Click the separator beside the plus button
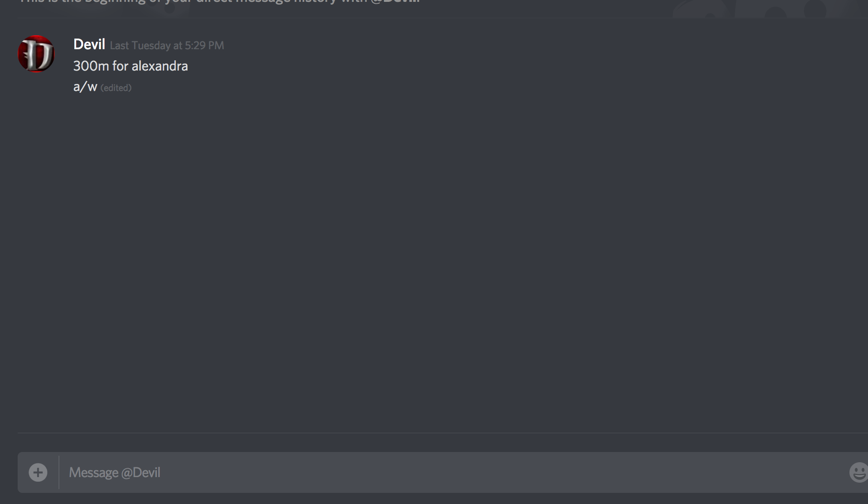The image size is (868, 504). [59, 472]
